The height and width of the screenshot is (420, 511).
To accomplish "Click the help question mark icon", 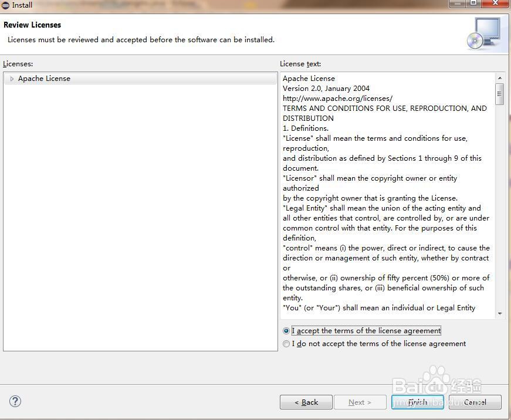I will click(x=15, y=401).
